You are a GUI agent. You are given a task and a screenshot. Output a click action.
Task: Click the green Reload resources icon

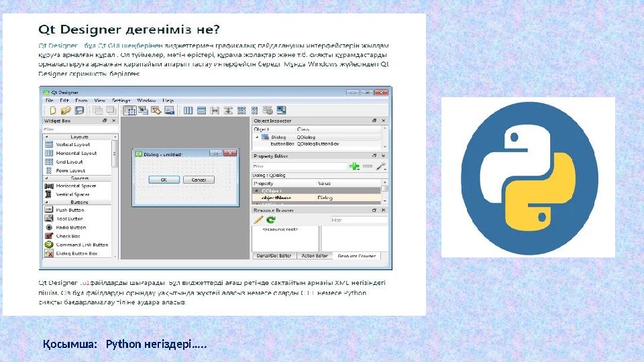(x=270, y=220)
